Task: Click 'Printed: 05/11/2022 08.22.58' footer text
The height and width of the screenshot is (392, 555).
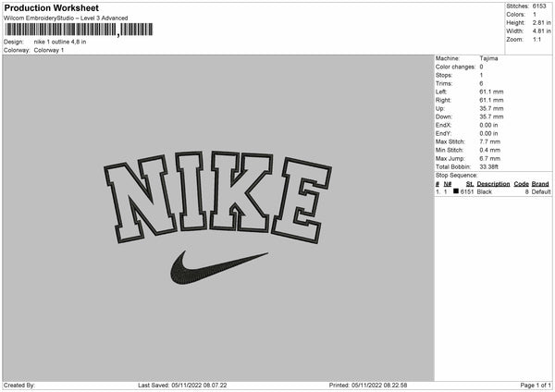Action: tap(368, 386)
